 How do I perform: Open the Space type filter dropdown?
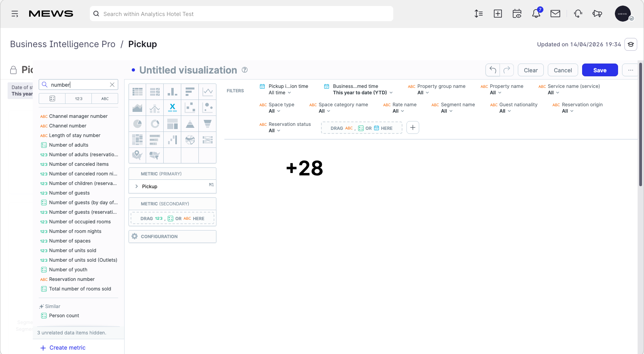coord(277,108)
